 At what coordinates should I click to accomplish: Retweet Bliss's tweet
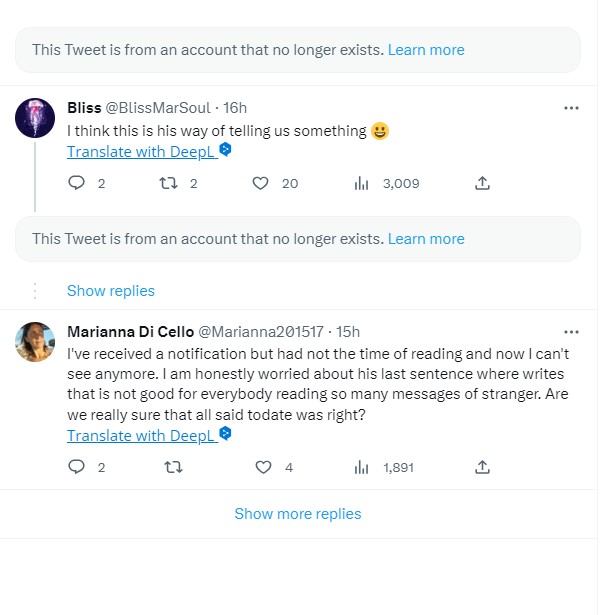coord(169,183)
